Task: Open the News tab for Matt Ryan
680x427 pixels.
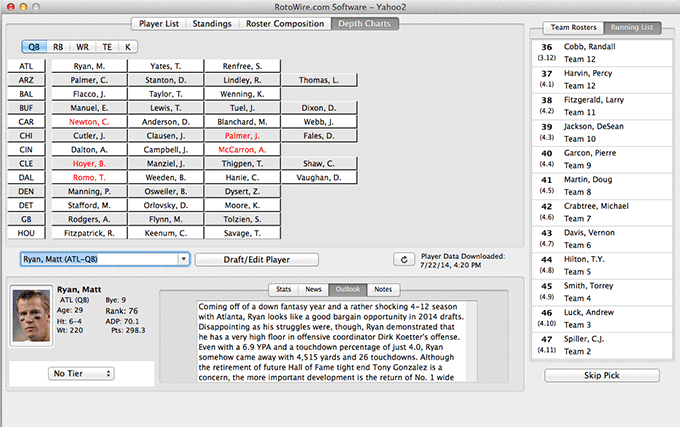Action: coord(313,289)
